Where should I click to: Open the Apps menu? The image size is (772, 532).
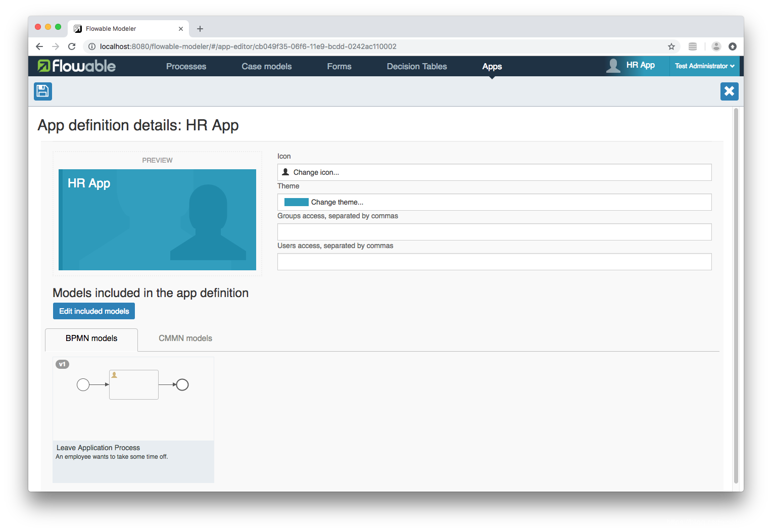click(x=492, y=66)
